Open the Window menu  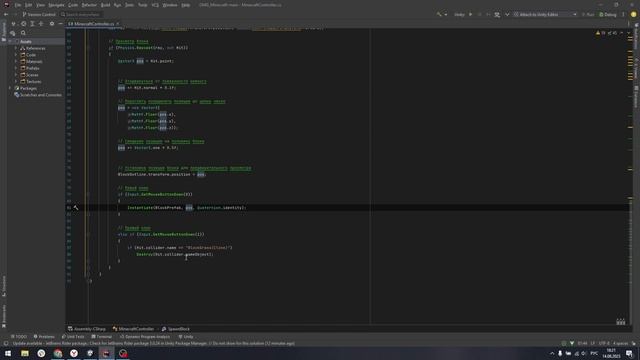click(170, 5)
